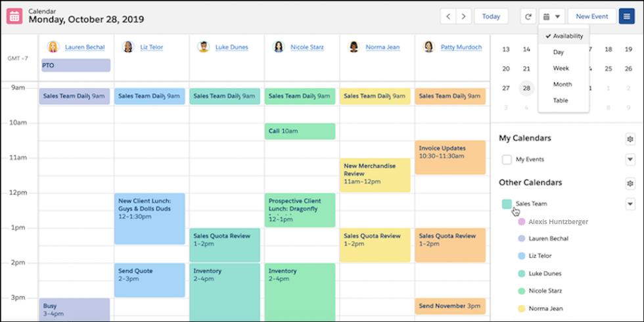Click Alexis Huntzberger name in calendar list
The height and width of the screenshot is (322, 644).
(x=558, y=222)
